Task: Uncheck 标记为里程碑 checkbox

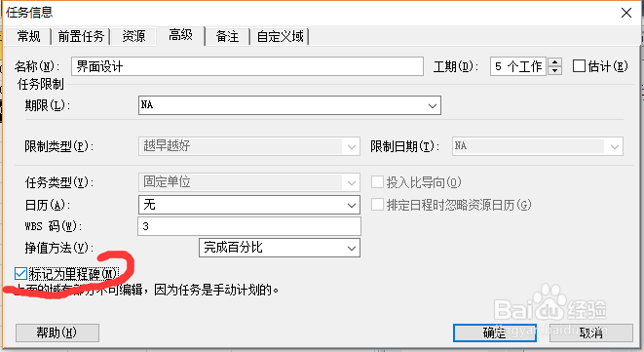Action: (20, 273)
